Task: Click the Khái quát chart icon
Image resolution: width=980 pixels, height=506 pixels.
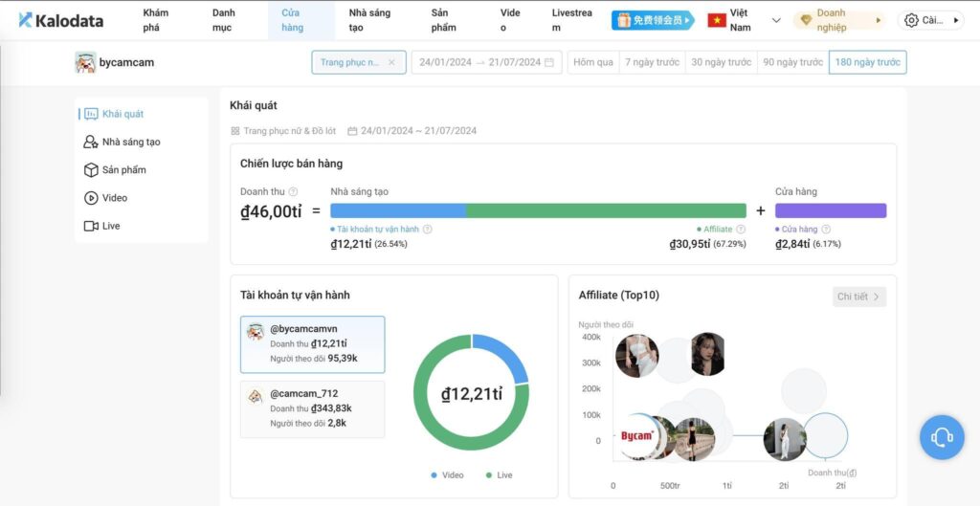Action: [x=91, y=114]
